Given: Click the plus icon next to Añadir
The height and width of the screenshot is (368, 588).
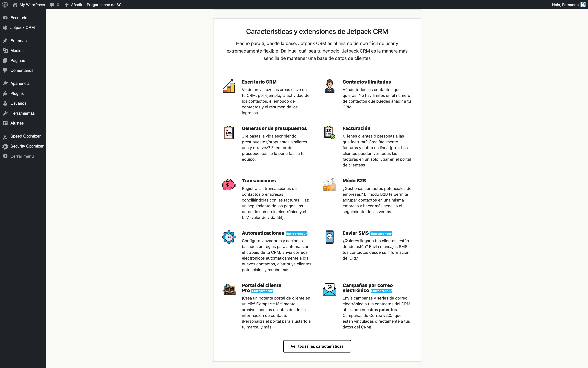Looking at the screenshot, I should (x=66, y=5).
